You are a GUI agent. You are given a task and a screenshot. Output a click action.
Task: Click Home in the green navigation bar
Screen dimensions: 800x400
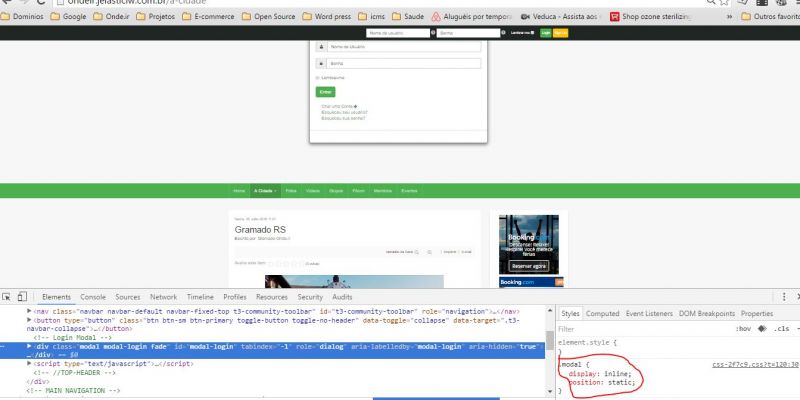(239, 191)
